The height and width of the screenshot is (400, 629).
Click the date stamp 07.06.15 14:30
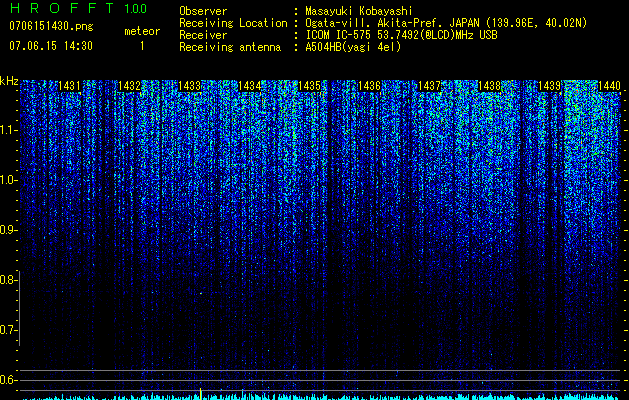[51, 46]
